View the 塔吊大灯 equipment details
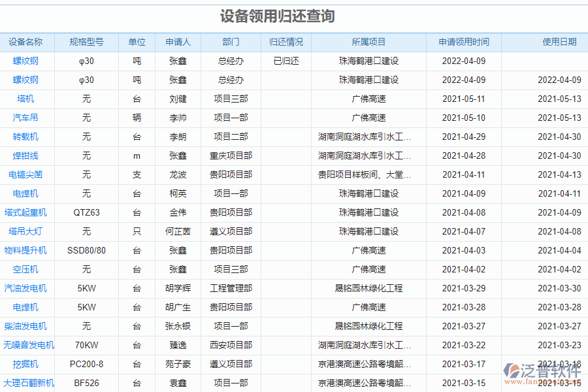 pos(25,231)
